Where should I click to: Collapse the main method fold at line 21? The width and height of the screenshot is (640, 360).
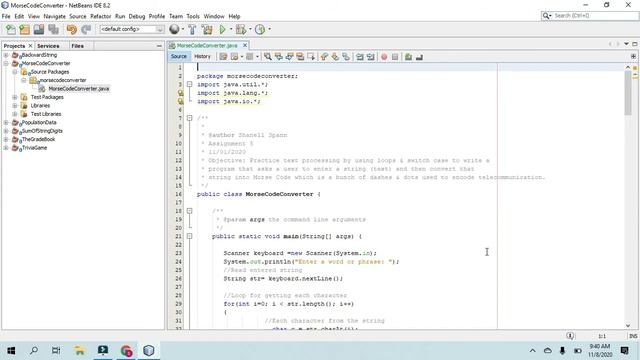pos(189,236)
